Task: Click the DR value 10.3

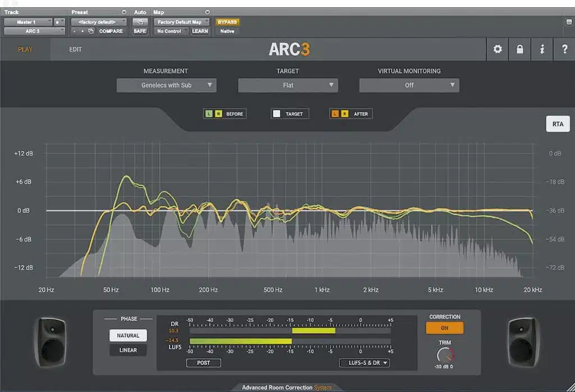Action: pos(174,331)
